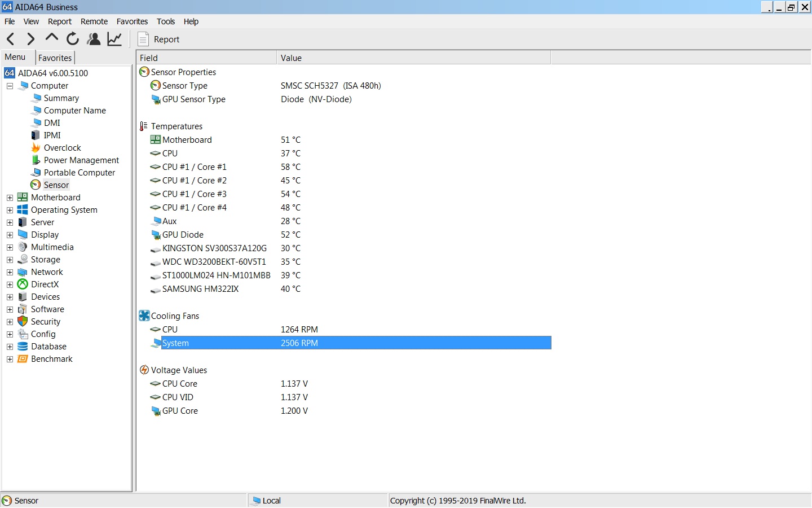Select the Sensor tree item
The image size is (812, 508).
tap(56, 185)
